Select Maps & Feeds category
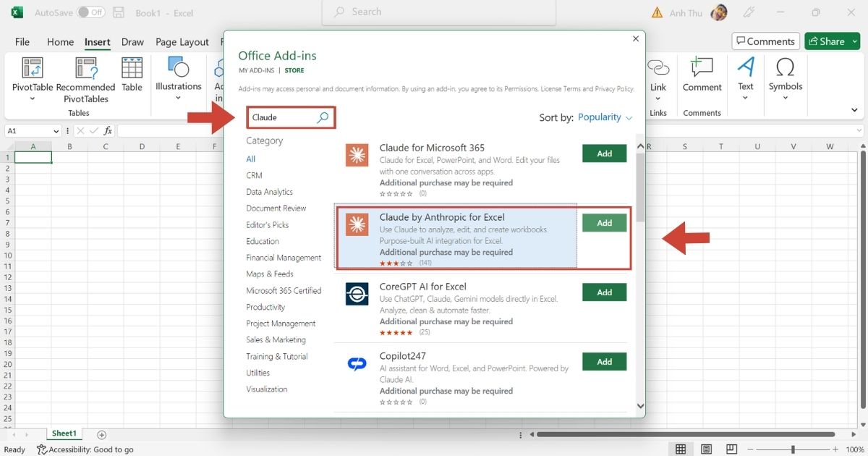Screen dimensions: 868x456 (x=270, y=274)
